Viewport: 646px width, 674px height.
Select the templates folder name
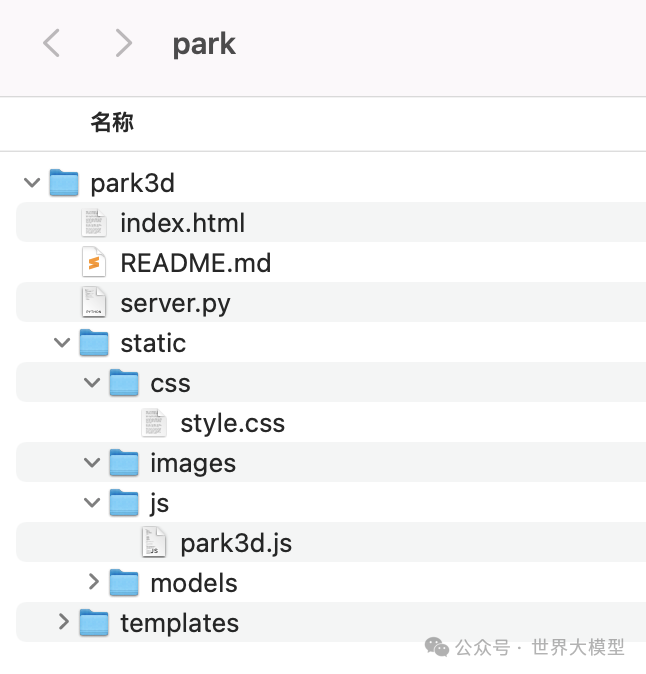[180, 624]
